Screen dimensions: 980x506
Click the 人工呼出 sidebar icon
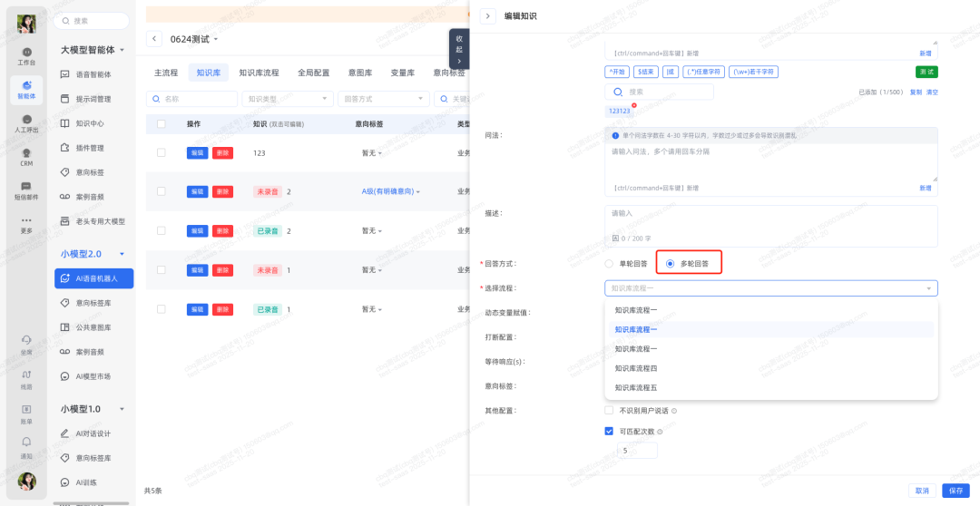coord(26,122)
